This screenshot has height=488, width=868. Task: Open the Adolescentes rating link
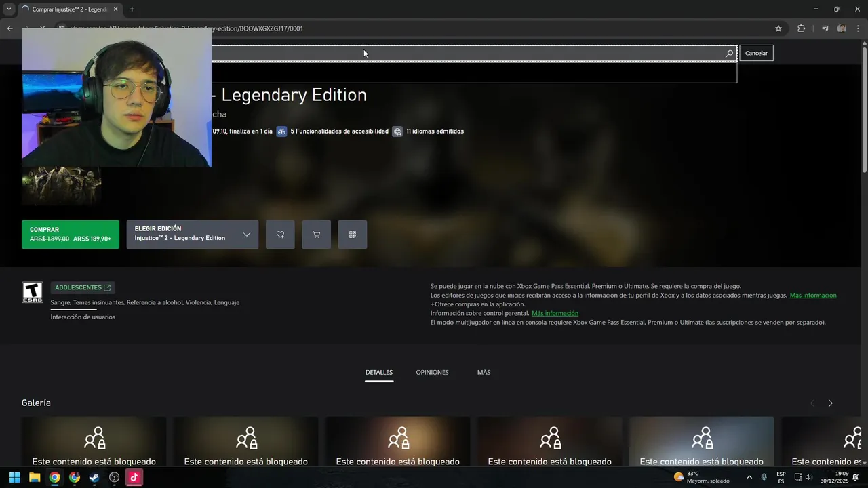coord(83,287)
